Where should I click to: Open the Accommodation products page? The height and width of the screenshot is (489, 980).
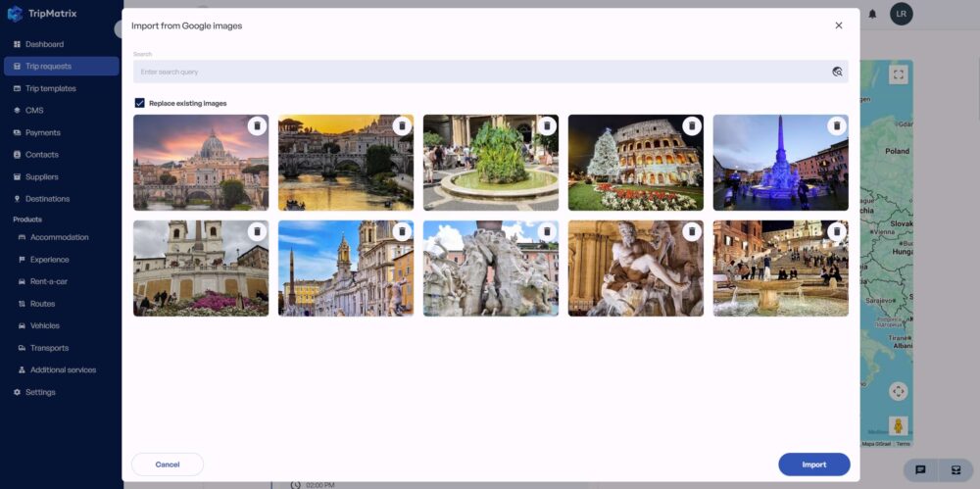[x=61, y=237]
